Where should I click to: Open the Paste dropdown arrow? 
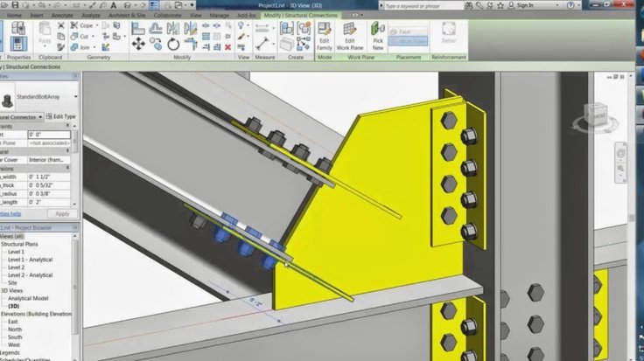(x=45, y=47)
